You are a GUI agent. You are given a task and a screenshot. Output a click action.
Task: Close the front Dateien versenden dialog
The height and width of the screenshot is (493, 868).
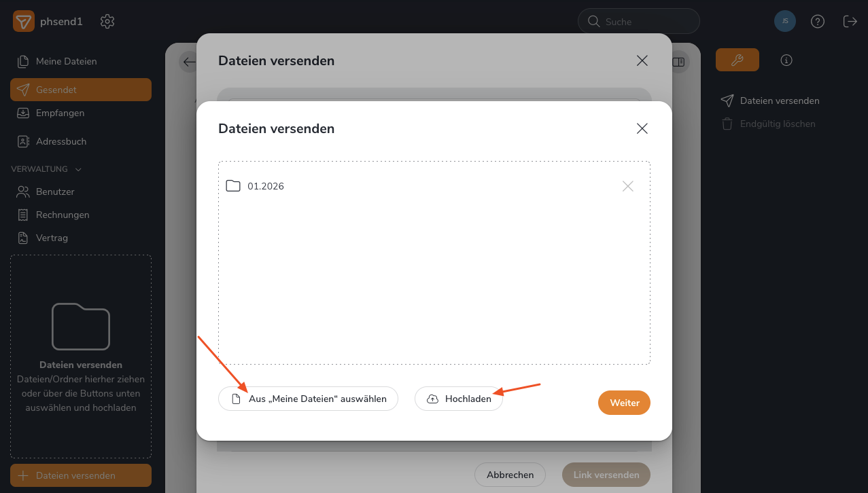642,128
